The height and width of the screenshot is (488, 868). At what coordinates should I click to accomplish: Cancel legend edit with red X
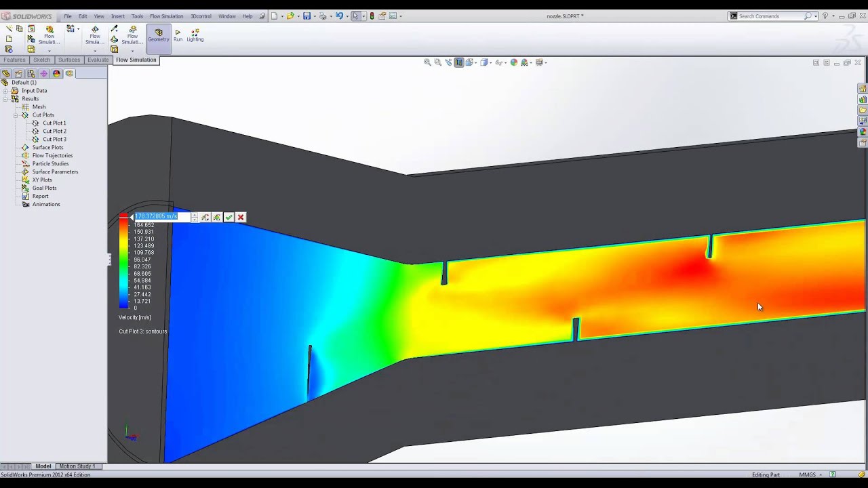240,217
